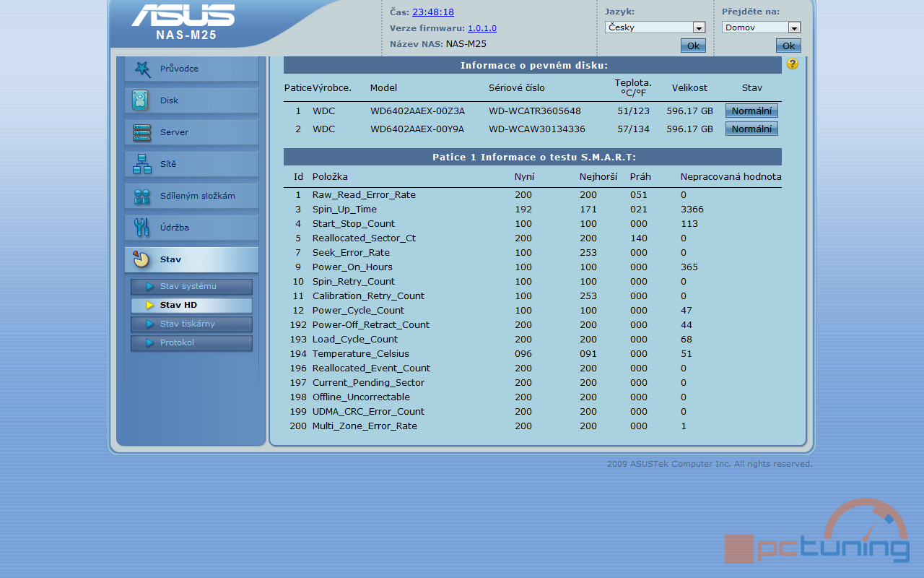
Task: Click Spin_Retry_Count attribute
Action: [x=354, y=282]
